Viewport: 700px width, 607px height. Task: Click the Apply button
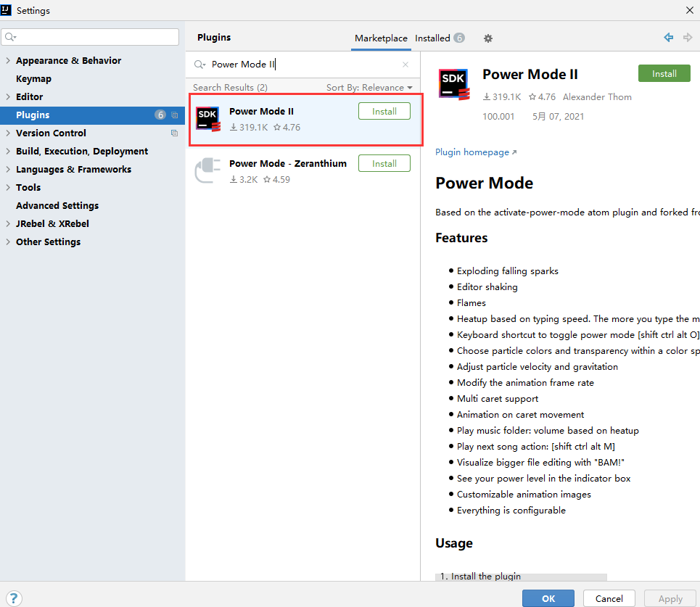pyautogui.click(x=670, y=598)
